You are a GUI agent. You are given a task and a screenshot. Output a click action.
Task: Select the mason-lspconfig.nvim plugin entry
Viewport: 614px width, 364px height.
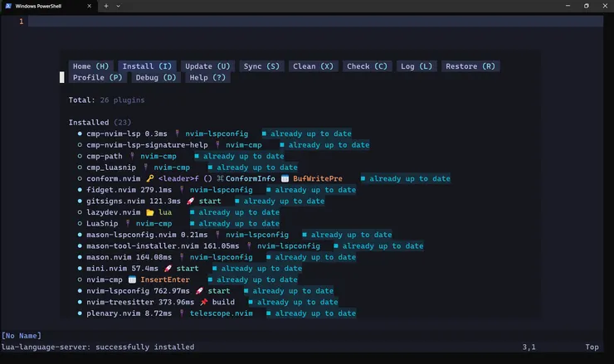tap(131, 235)
